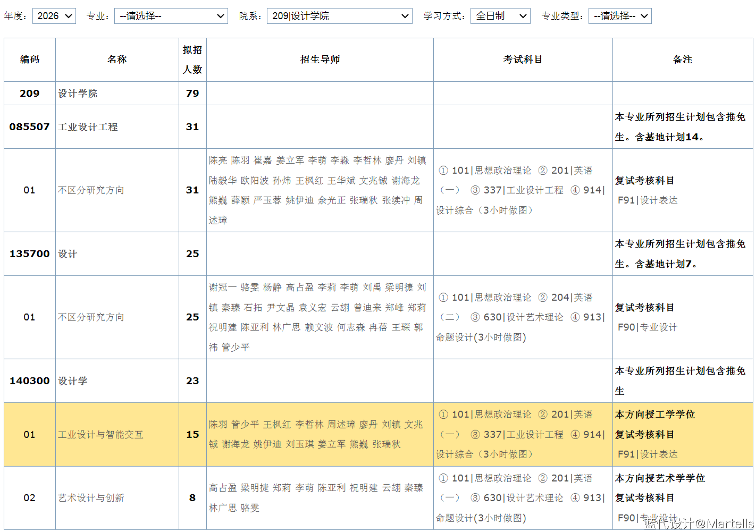Click the program code 085507

[x=29, y=127]
